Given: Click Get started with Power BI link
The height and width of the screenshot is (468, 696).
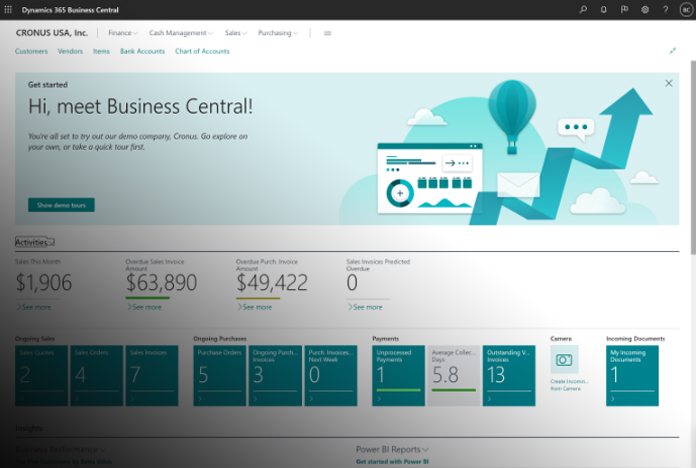Looking at the screenshot, I should pos(392,462).
